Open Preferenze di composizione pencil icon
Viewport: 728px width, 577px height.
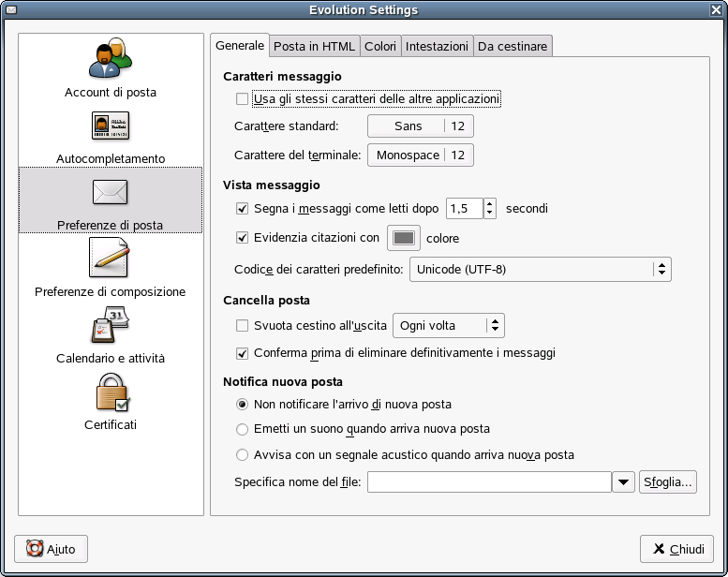tap(110, 258)
